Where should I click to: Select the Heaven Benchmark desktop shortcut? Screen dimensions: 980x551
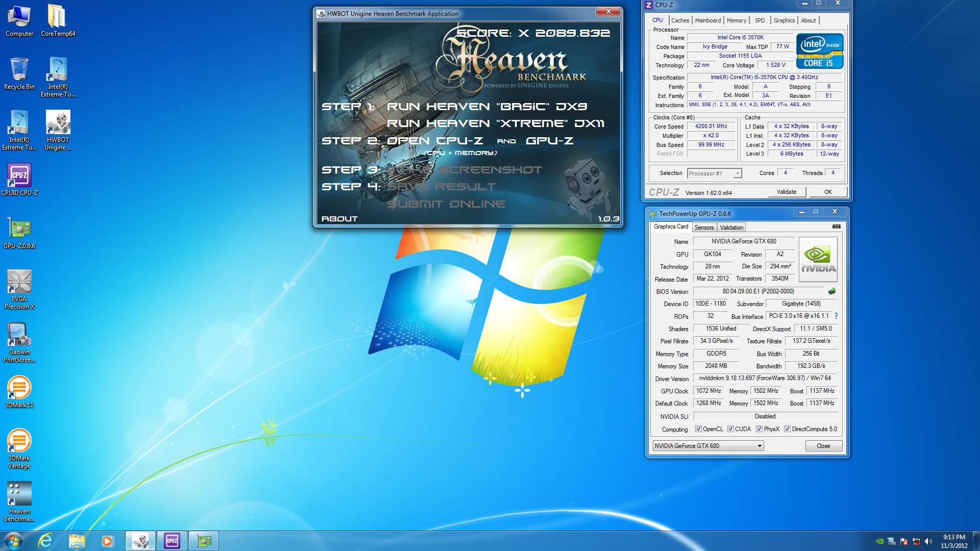point(19,502)
